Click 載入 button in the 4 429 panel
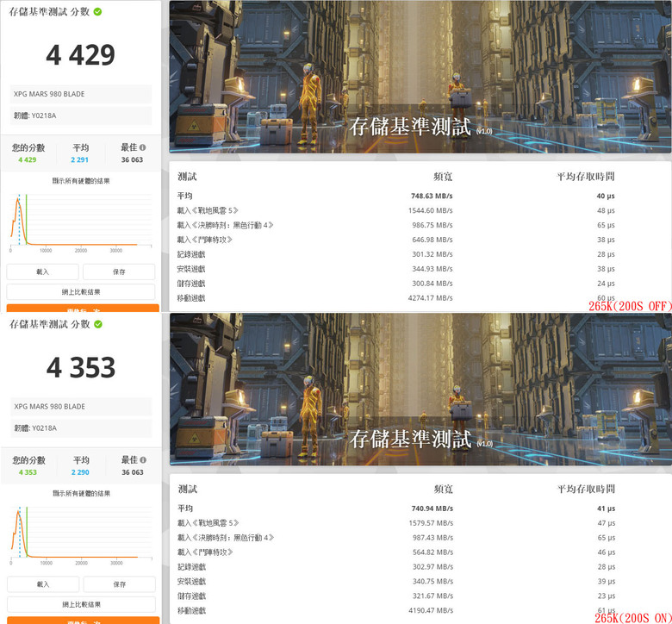This screenshot has height=624, width=672. 42,271
